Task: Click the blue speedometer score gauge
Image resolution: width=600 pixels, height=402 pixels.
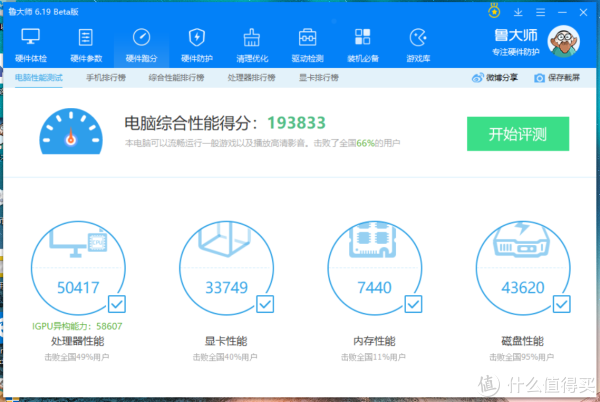Action: point(71,131)
